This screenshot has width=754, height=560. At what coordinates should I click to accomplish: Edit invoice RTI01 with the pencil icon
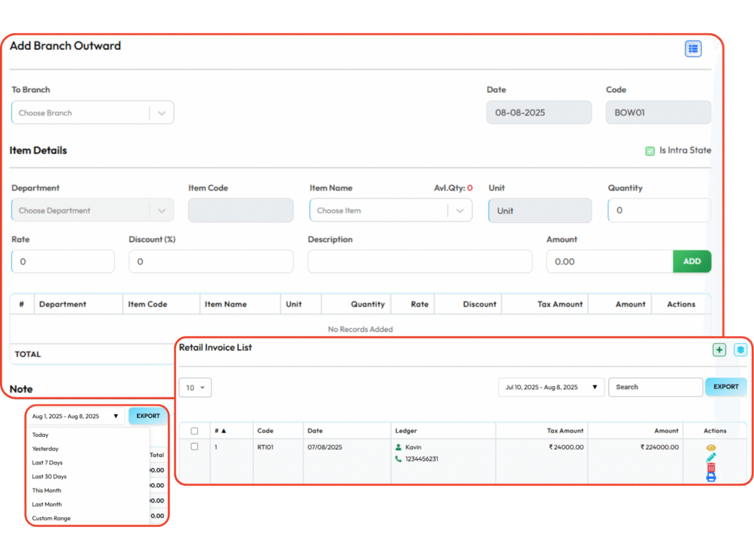[x=711, y=458]
